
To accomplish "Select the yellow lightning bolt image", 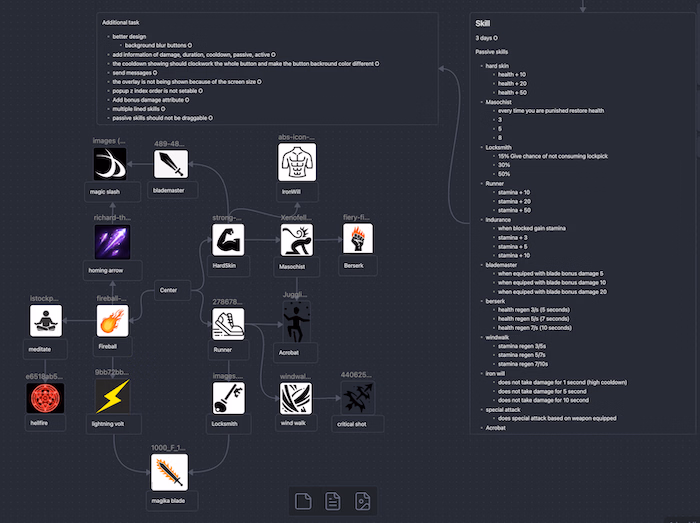I will point(112,396).
